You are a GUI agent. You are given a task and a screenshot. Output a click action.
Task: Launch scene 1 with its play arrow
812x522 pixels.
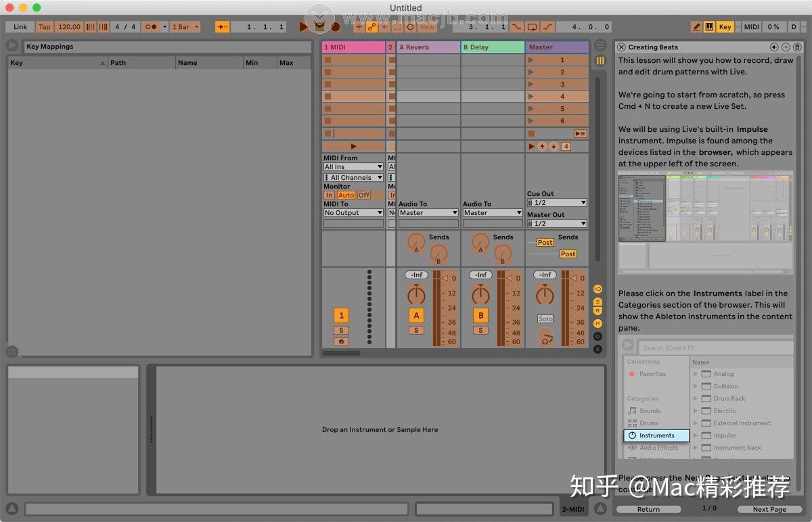tap(532, 60)
